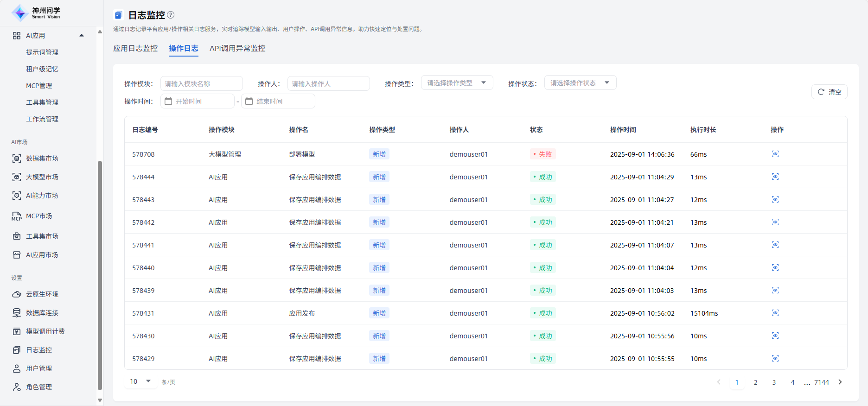The height and width of the screenshot is (406, 868).
Task: Click the 操作时间 column header
Action: pos(623,130)
